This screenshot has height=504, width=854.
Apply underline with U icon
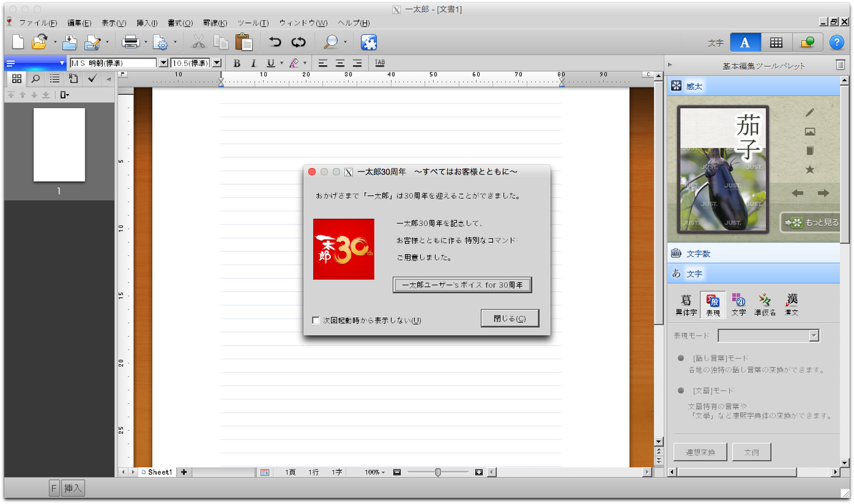tap(270, 63)
